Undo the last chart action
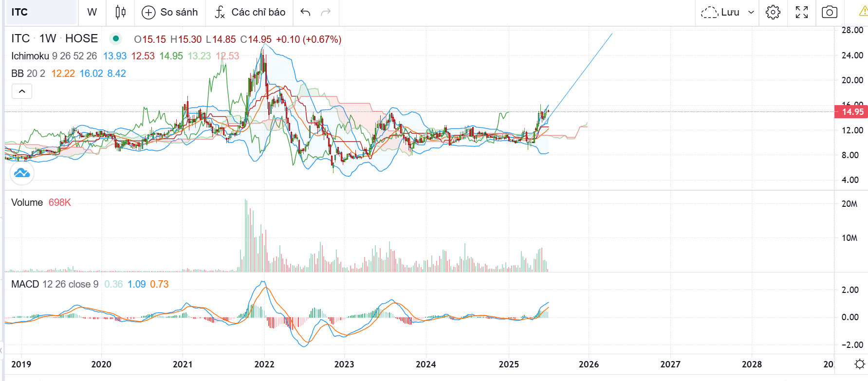Image resolution: width=868 pixels, height=381 pixels. point(305,12)
